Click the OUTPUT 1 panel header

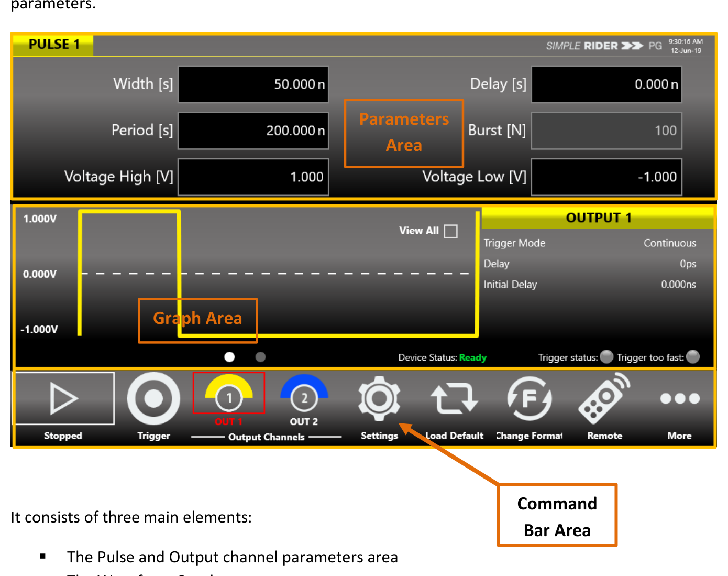pos(598,218)
